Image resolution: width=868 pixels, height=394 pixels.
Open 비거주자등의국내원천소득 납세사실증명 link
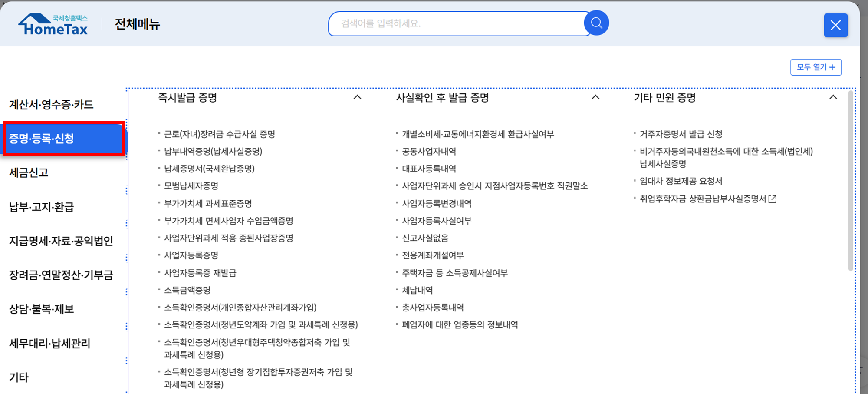tap(726, 158)
